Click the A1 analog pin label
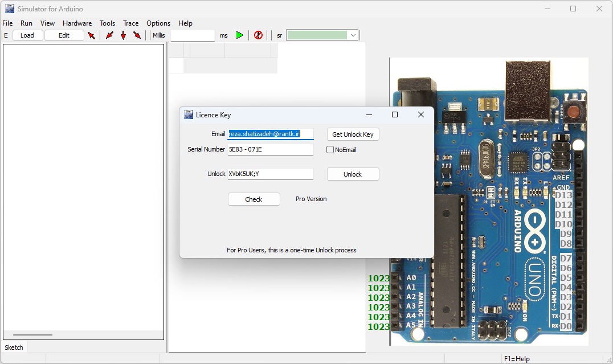 (x=411, y=287)
